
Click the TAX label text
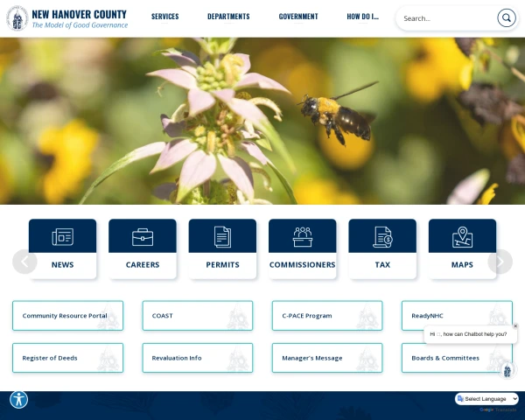click(382, 264)
